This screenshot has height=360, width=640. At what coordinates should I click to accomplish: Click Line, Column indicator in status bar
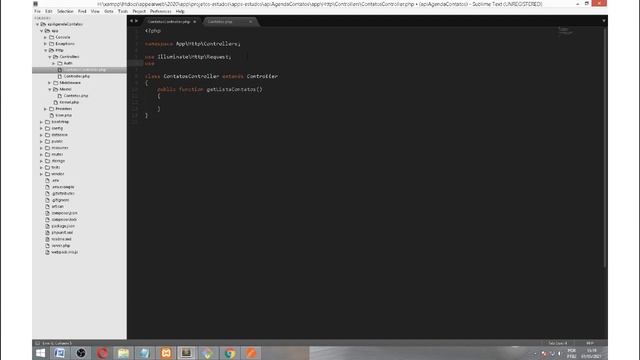(57, 343)
